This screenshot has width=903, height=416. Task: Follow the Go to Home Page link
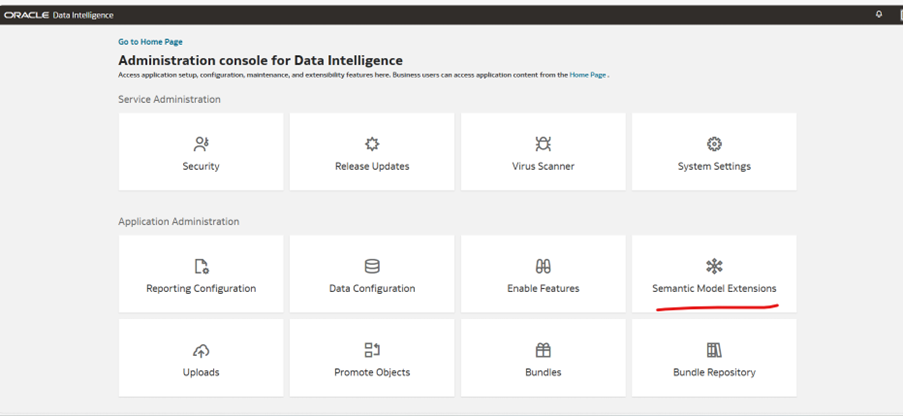pyautogui.click(x=150, y=42)
